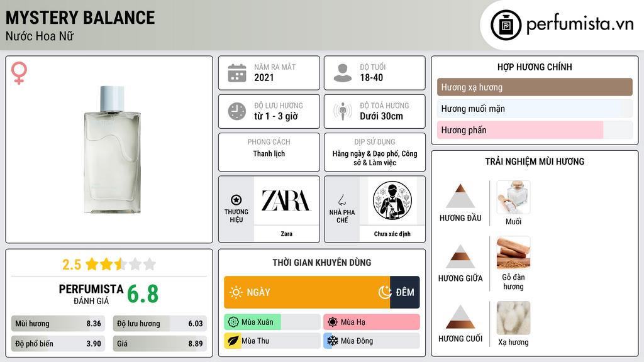Click the sun icon in the Ngày bar
This screenshot has width=644, height=362.
(236, 292)
